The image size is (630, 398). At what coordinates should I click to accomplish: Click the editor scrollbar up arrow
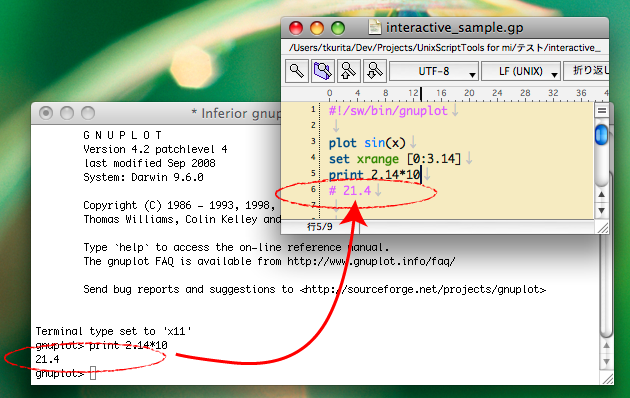(601, 194)
